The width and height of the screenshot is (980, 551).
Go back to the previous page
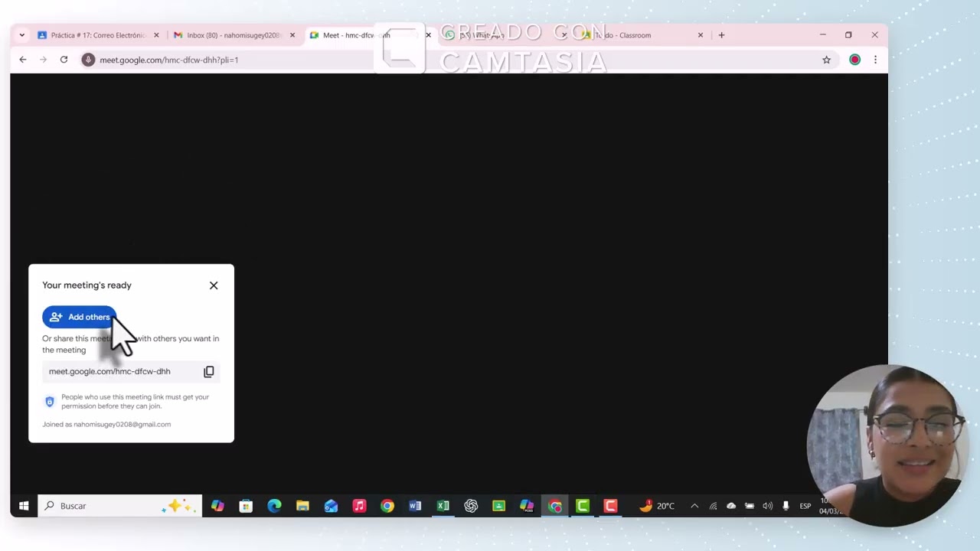click(x=23, y=60)
